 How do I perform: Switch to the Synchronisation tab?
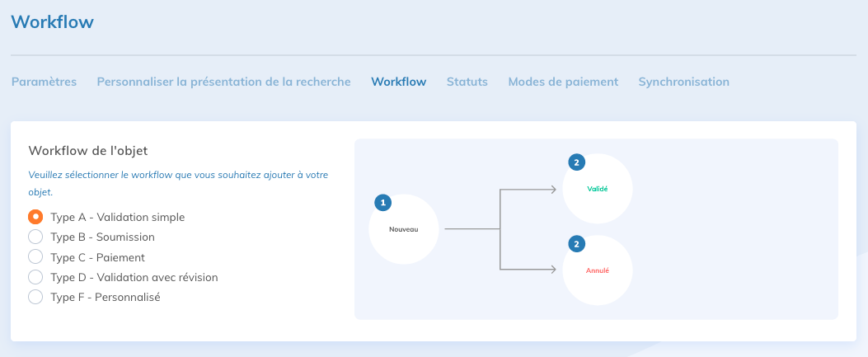683,82
